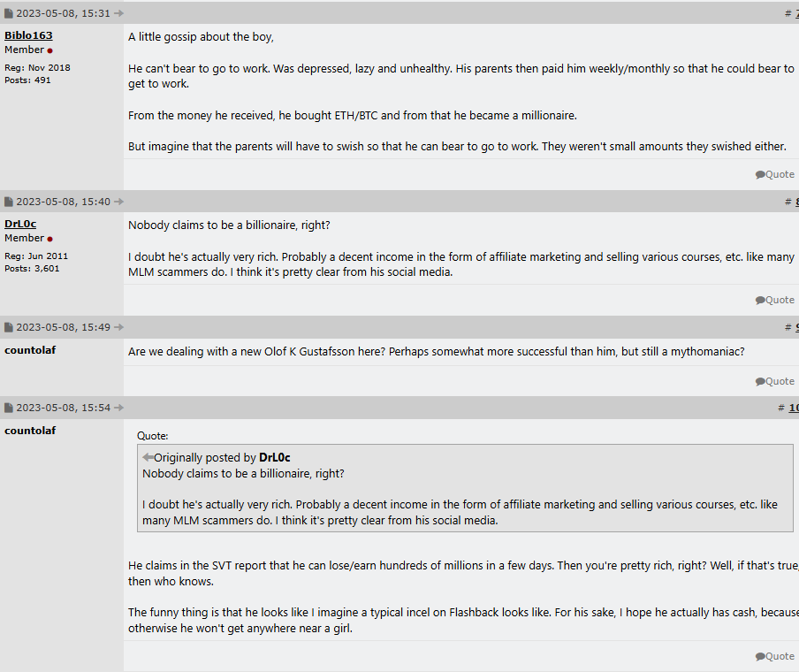Click the post icon beside the 15:40 timestamp
Viewport: 799px width, 672px height.
coord(9,202)
